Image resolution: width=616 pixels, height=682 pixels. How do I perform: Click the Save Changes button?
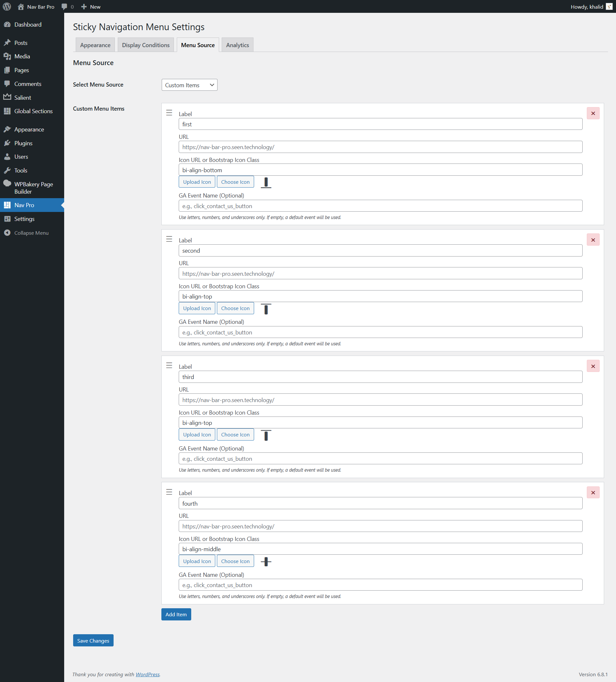pyautogui.click(x=93, y=640)
